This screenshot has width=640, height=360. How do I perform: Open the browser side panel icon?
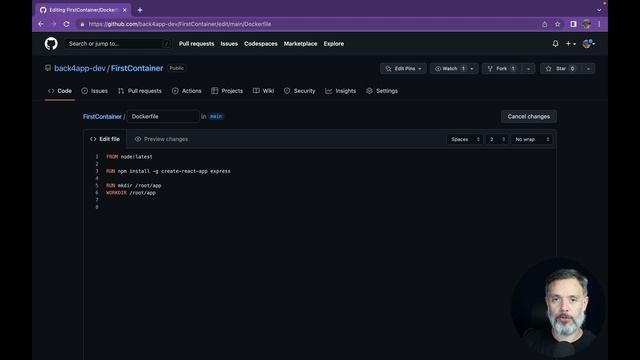tap(573, 24)
